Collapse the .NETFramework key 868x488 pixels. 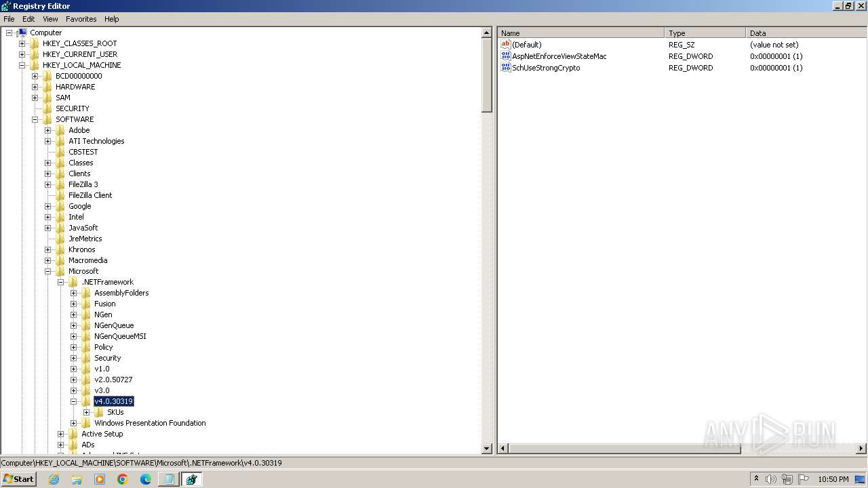click(x=60, y=282)
